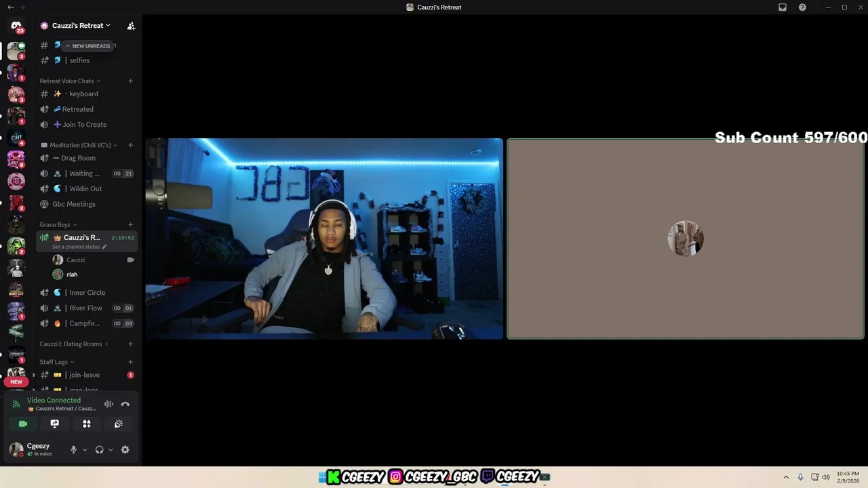Join the Inner Circle voice channel
Image resolution: width=868 pixels, height=488 pixels.
pos(87,293)
